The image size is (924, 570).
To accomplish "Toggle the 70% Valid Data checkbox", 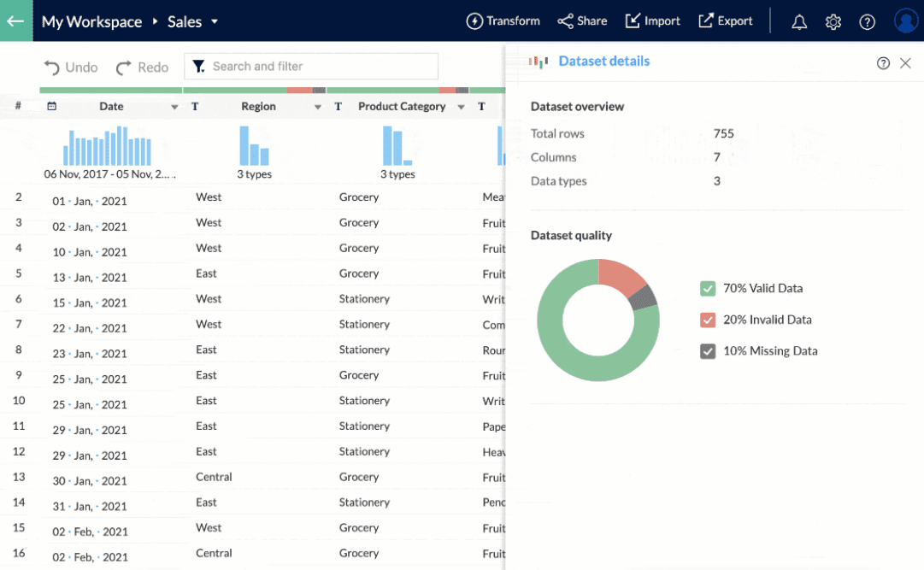I will (x=708, y=289).
